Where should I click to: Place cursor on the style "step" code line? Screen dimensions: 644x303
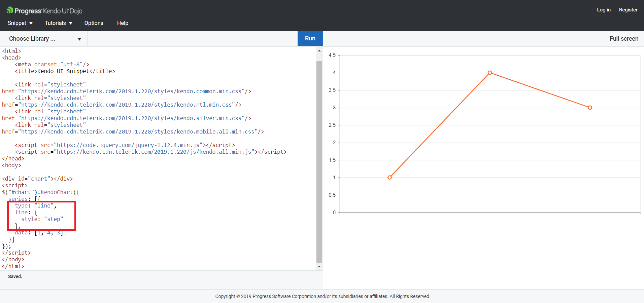[x=42, y=219]
